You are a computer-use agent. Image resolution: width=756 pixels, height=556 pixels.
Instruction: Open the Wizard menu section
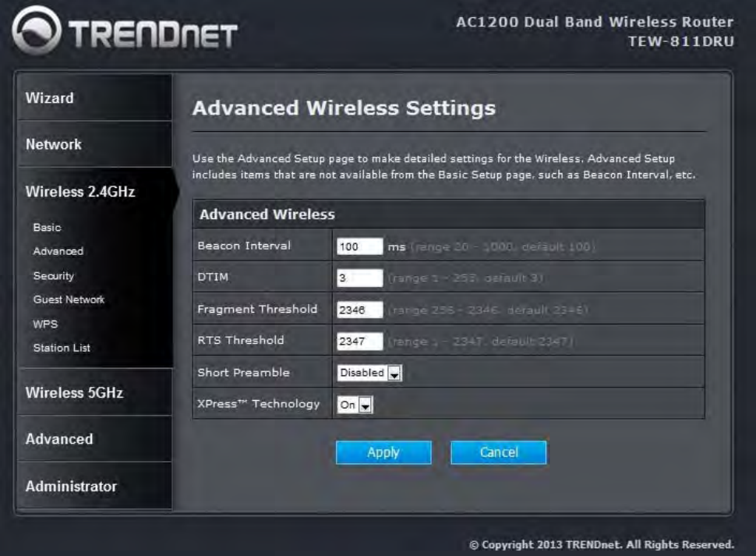click(x=50, y=98)
